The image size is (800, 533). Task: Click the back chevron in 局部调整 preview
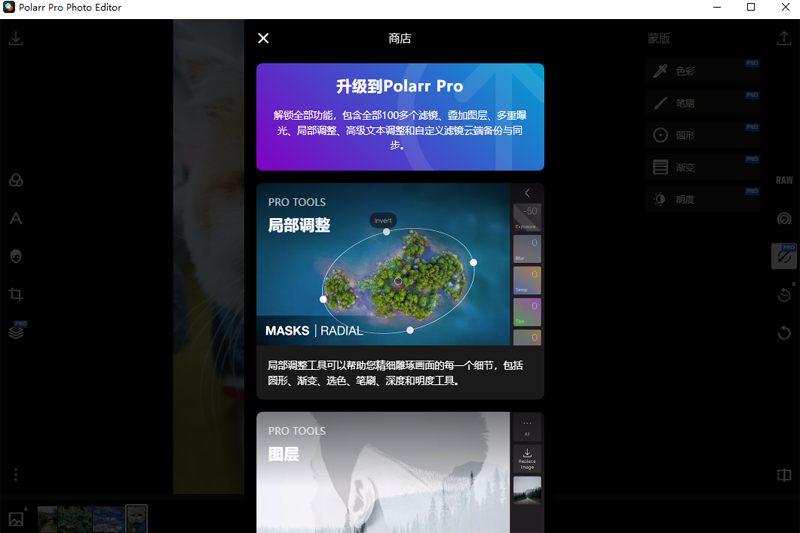tap(527, 193)
